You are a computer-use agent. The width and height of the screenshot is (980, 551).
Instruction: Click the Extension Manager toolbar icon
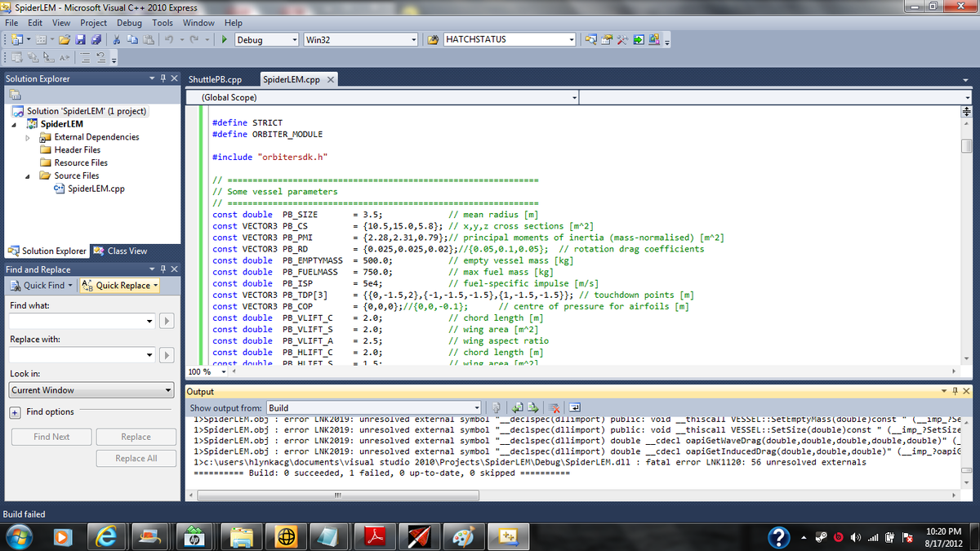click(x=654, y=39)
